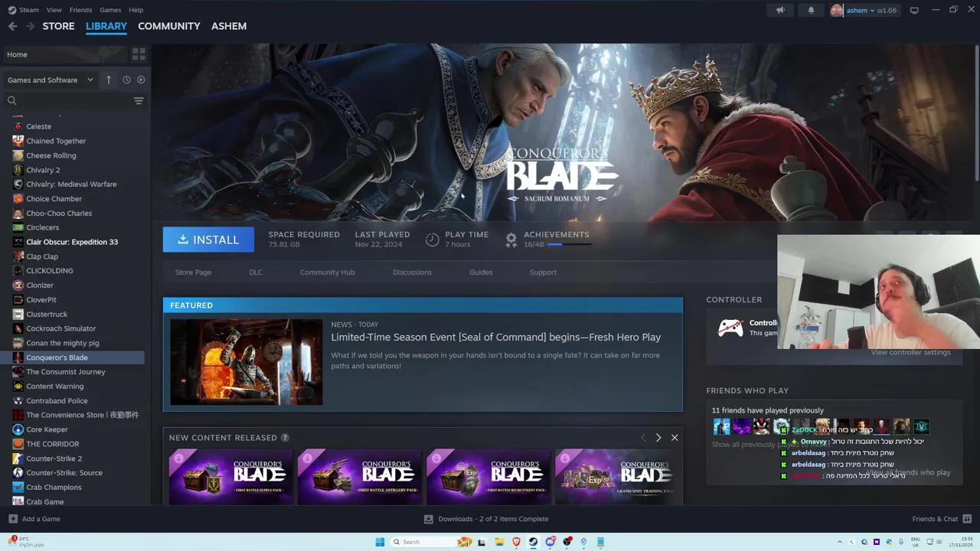Toggle the recent activity clock filter
This screenshot has width=980, height=551.
click(x=126, y=80)
